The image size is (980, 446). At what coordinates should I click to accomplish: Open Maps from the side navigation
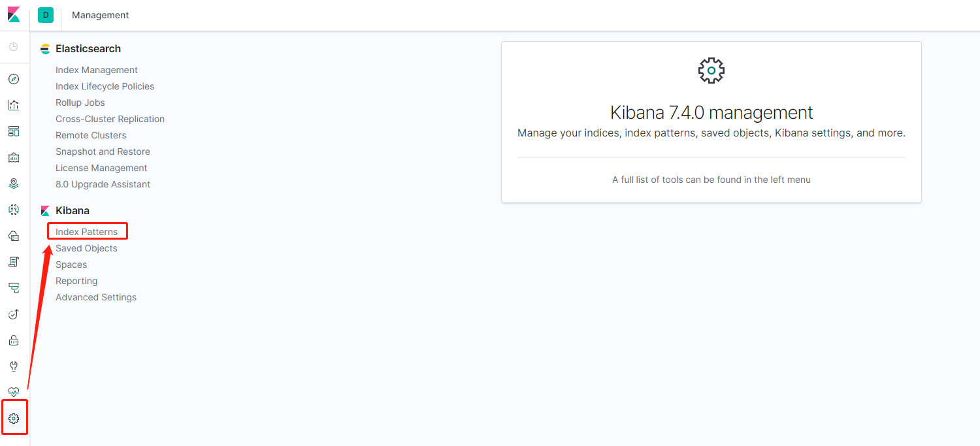tap(14, 183)
